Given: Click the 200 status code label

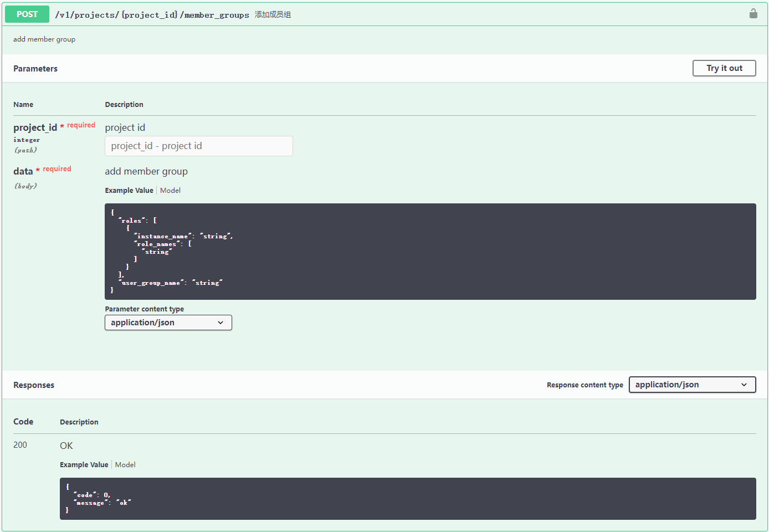Looking at the screenshot, I should tap(20, 444).
